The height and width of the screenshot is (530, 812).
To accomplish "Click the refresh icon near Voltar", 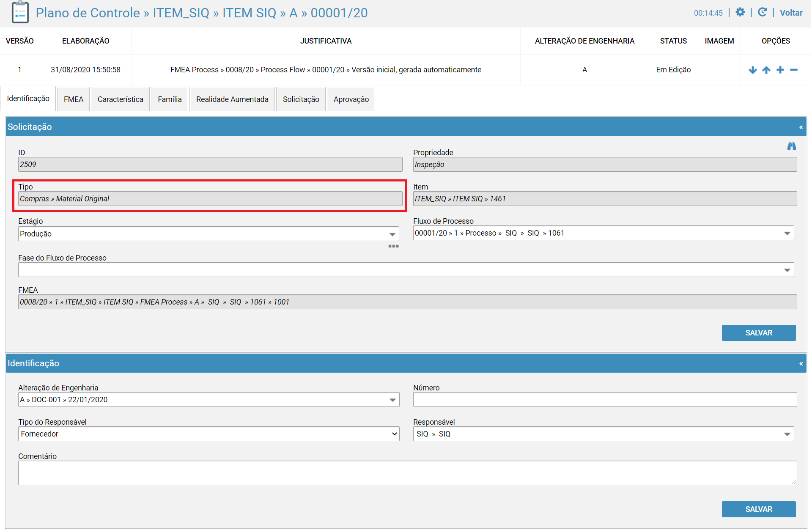I will [762, 12].
